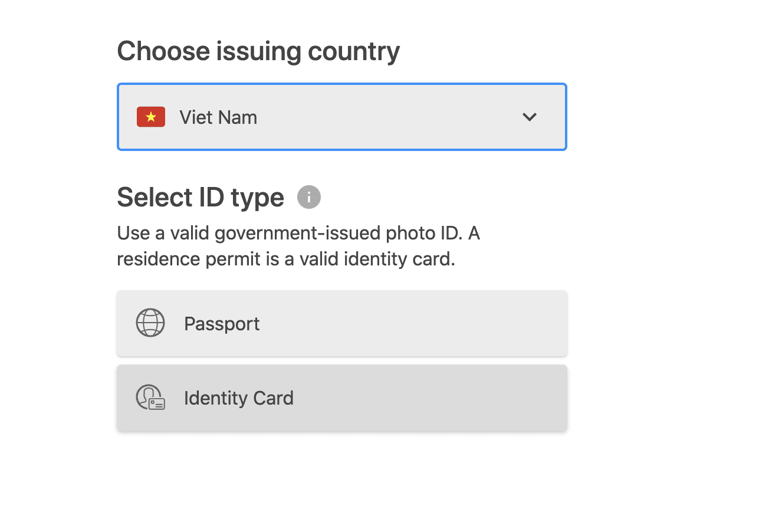Click the word "country" in the top heading

click(x=354, y=51)
